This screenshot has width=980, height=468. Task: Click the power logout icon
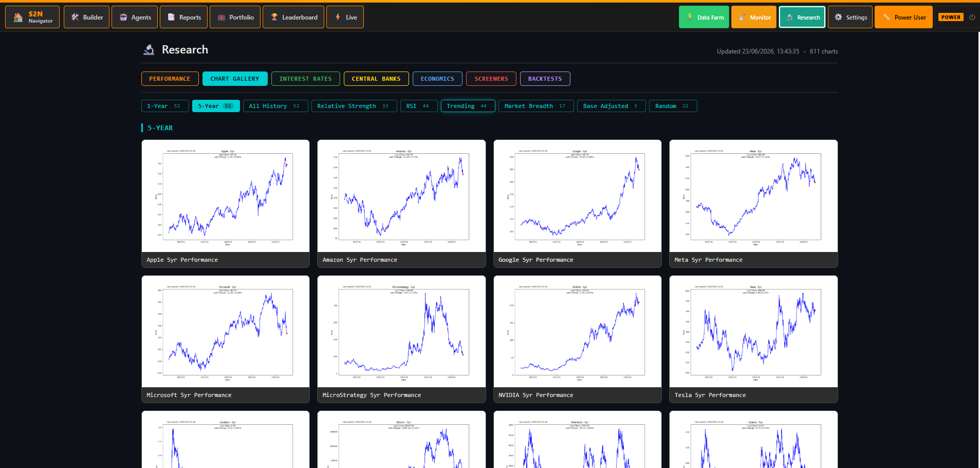pos(972,17)
